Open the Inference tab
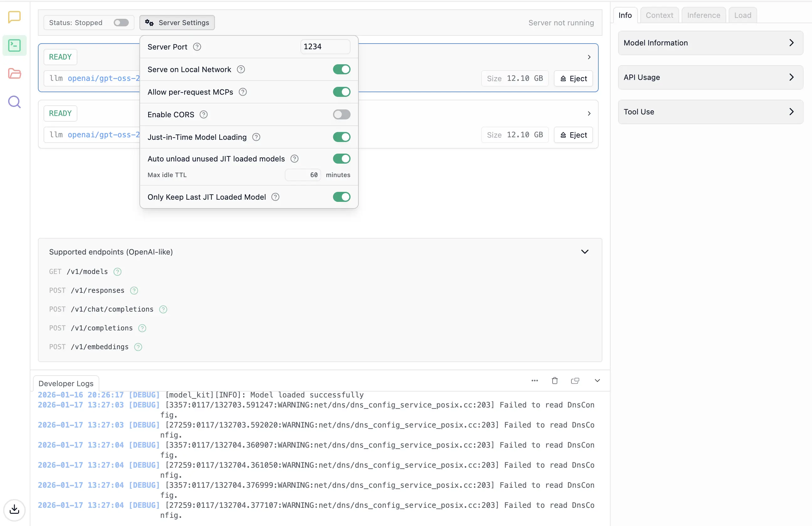 [704, 15]
